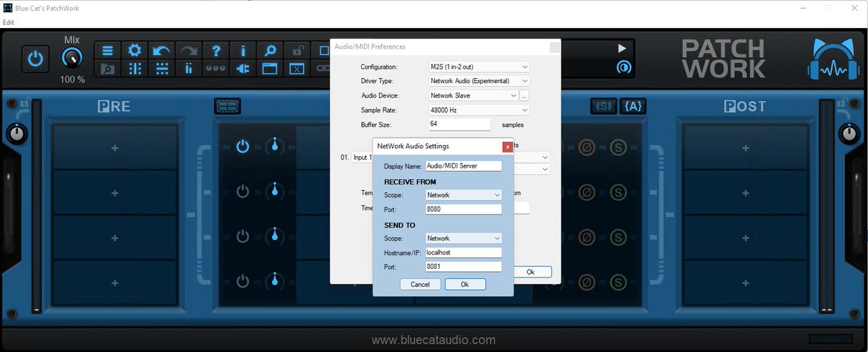Expand the Driver Type dropdown

(478, 81)
